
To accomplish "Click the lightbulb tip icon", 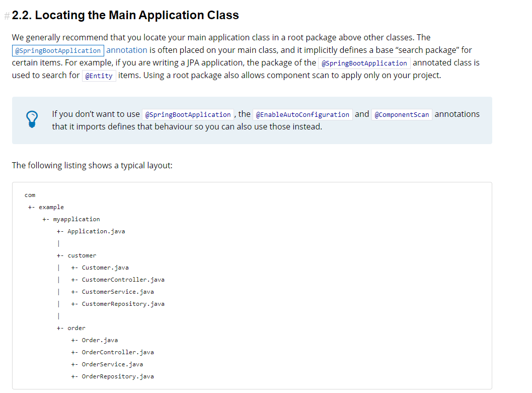I will tap(32, 119).
